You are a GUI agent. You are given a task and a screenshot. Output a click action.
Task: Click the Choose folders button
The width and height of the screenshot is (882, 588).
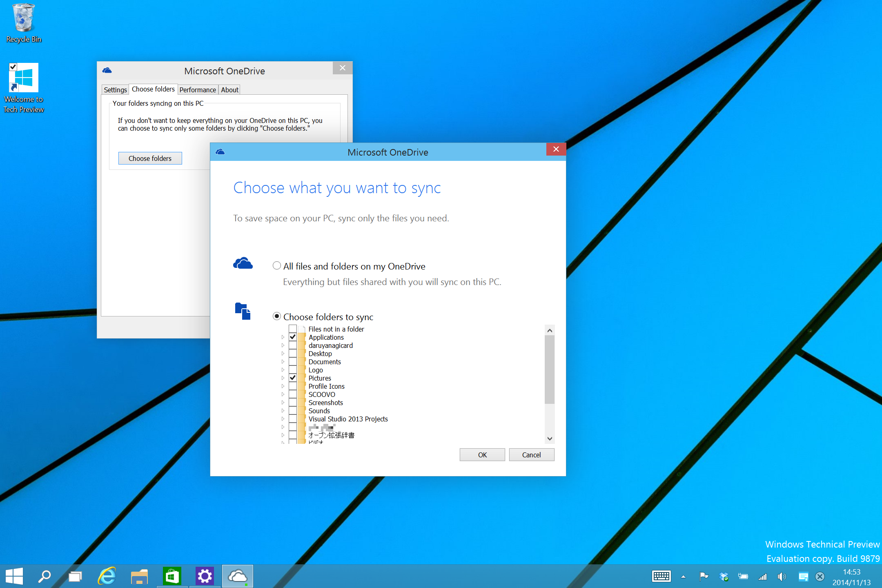pyautogui.click(x=150, y=158)
